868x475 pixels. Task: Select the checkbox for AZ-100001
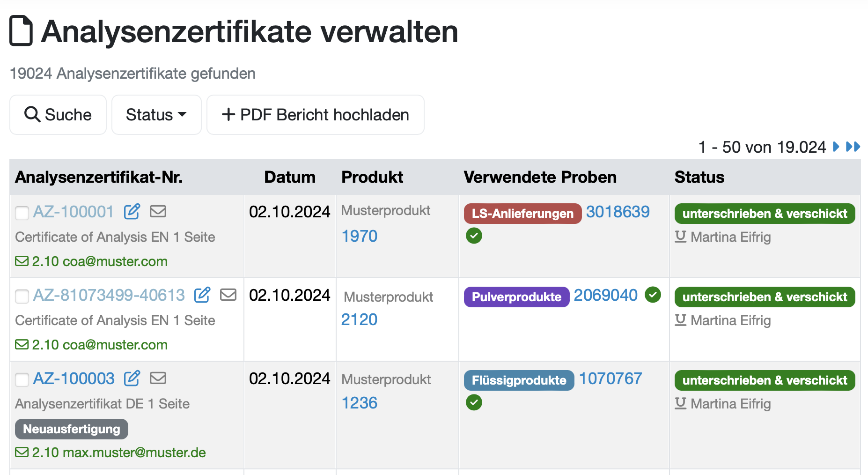tap(22, 213)
